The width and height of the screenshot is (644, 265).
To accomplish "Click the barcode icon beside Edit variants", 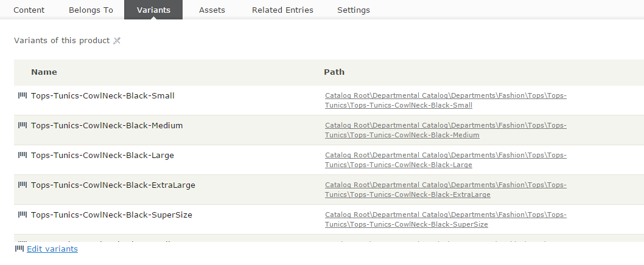I will coord(19,249).
